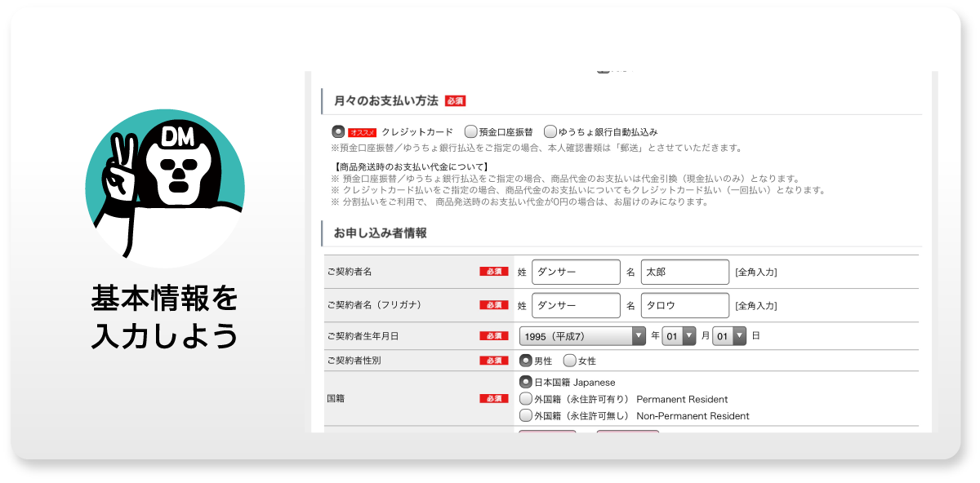Open the birth year dropdown 1995（平成7）

tap(582, 336)
